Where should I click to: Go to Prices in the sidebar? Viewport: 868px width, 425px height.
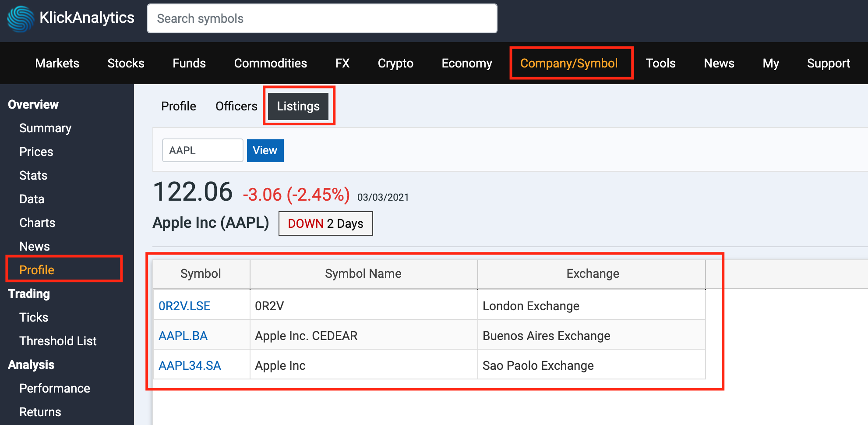click(x=36, y=152)
